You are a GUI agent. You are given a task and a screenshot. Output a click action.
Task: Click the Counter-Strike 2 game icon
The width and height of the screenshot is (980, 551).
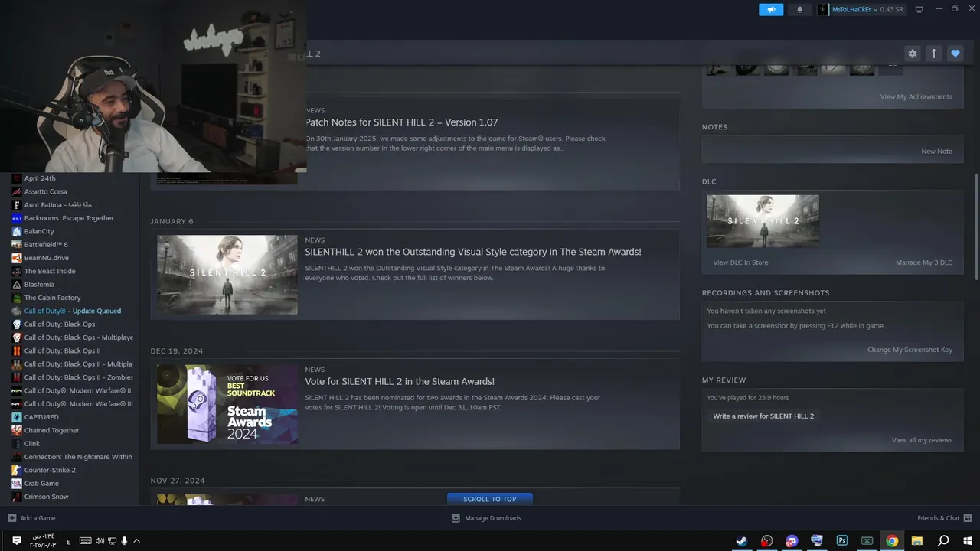coord(17,470)
